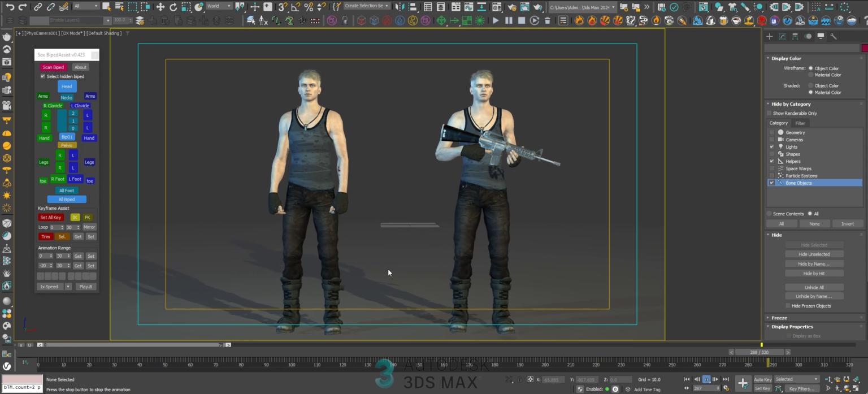Select the Undo icon in the toolbar
Image resolution: width=868 pixels, height=394 pixels.
click(x=11, y=7)
